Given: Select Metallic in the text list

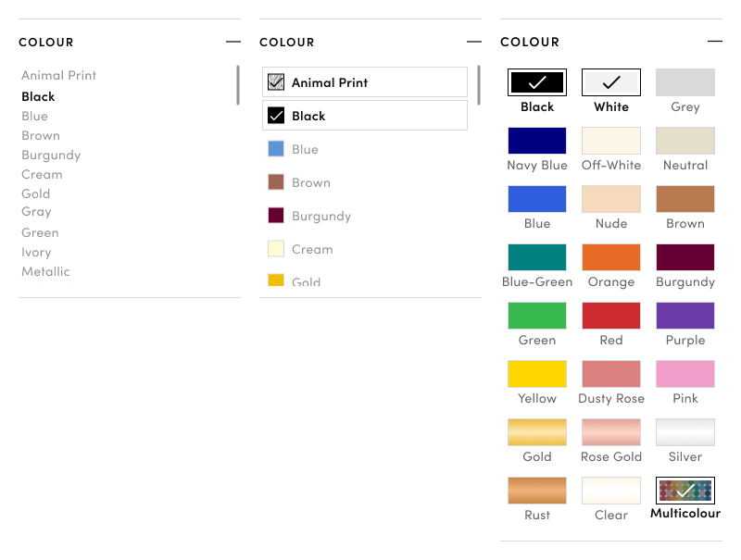Looking at the screenshot, I should pyautogui.click(x=46, y=271).
